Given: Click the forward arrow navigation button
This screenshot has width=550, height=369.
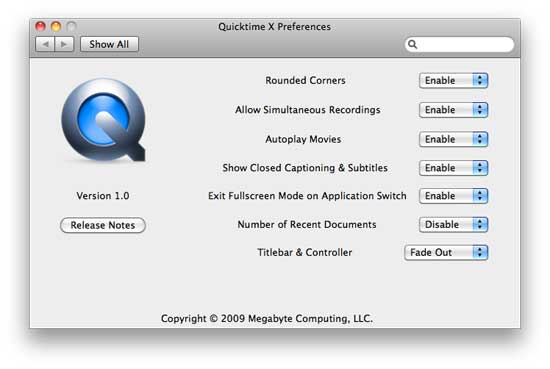Looking at the screenshot, I should [64, 45].
